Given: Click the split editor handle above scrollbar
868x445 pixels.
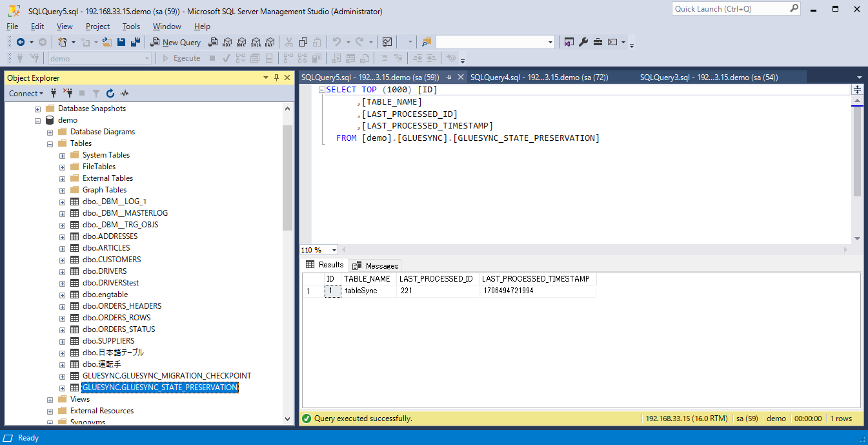Looking at the screenshot, I should 857,89.
